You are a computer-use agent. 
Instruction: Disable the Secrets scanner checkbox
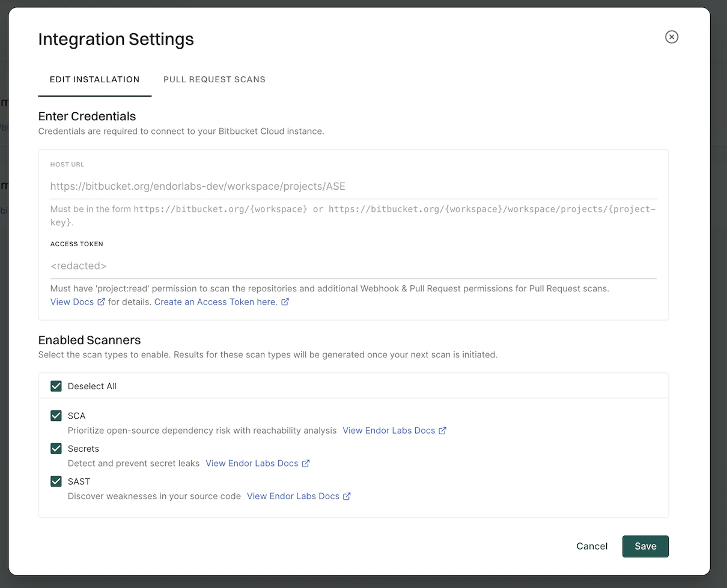pos(56,449)
